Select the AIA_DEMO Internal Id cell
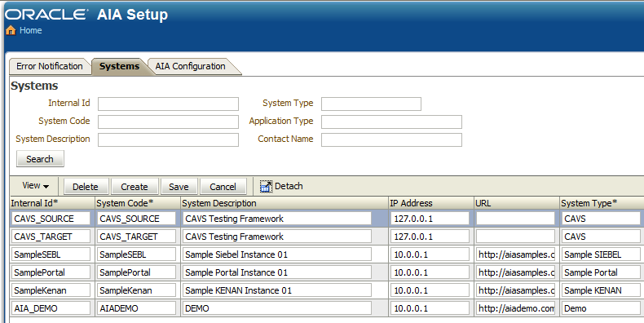Image resolution: width=644 pixels, height=323 pixels. pyautogui.click(x=51, y=308)
